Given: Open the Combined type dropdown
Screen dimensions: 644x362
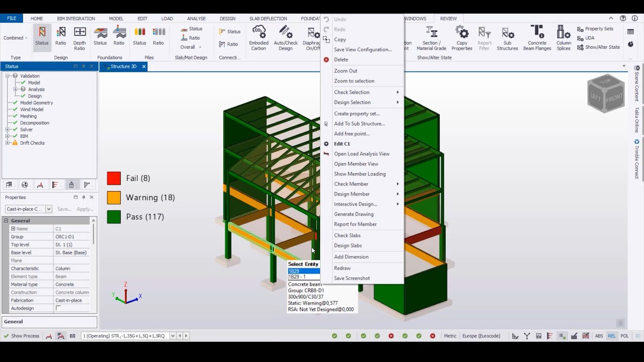Looking at the screenshot, I should tap(16, 38).
